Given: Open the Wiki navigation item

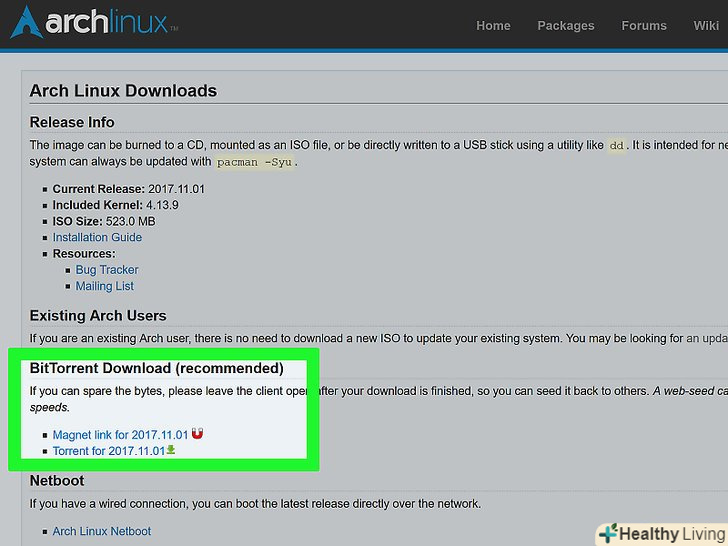Looking at the screenshot, I should tap(706, 26).
